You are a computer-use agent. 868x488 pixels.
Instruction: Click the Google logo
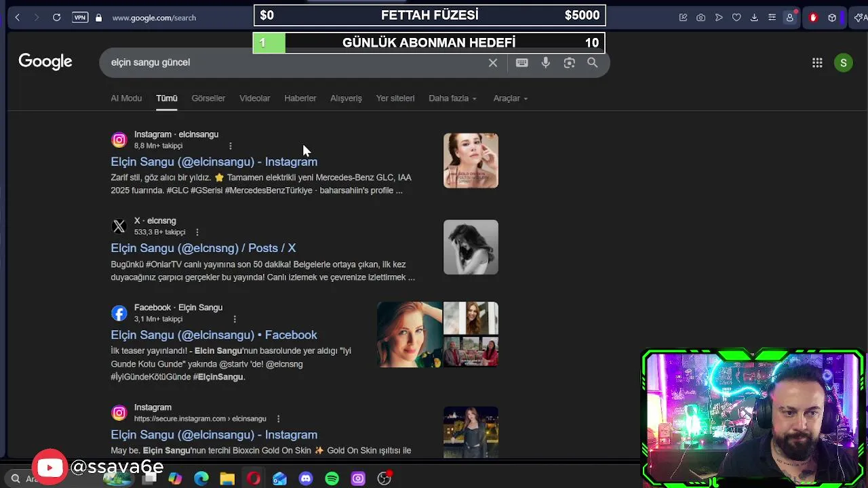tap(45, 62)
